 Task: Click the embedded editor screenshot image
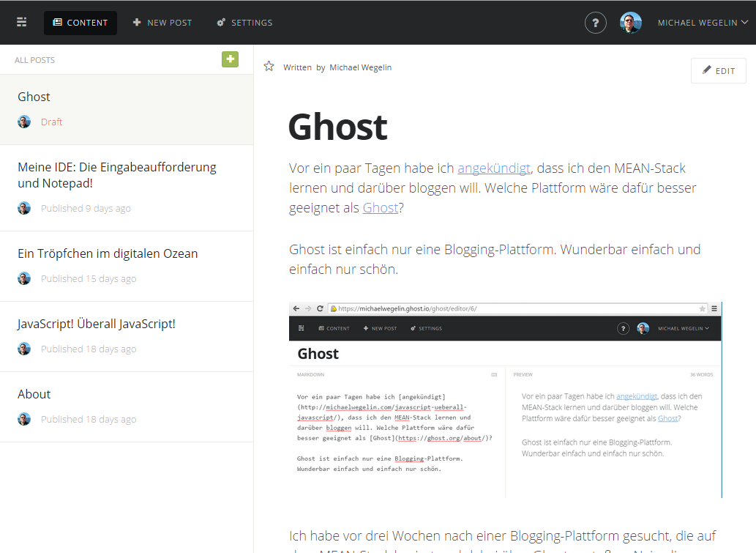coord(505,400)
